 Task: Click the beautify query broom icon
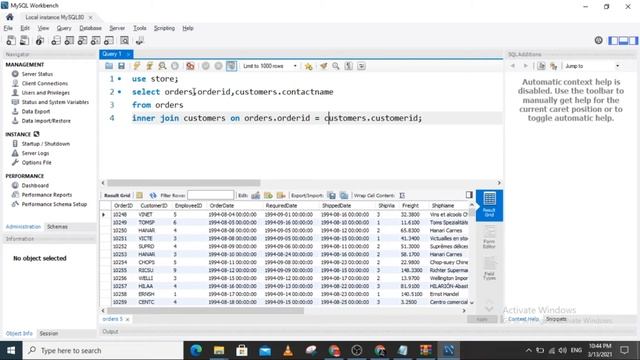click(323, 66)
